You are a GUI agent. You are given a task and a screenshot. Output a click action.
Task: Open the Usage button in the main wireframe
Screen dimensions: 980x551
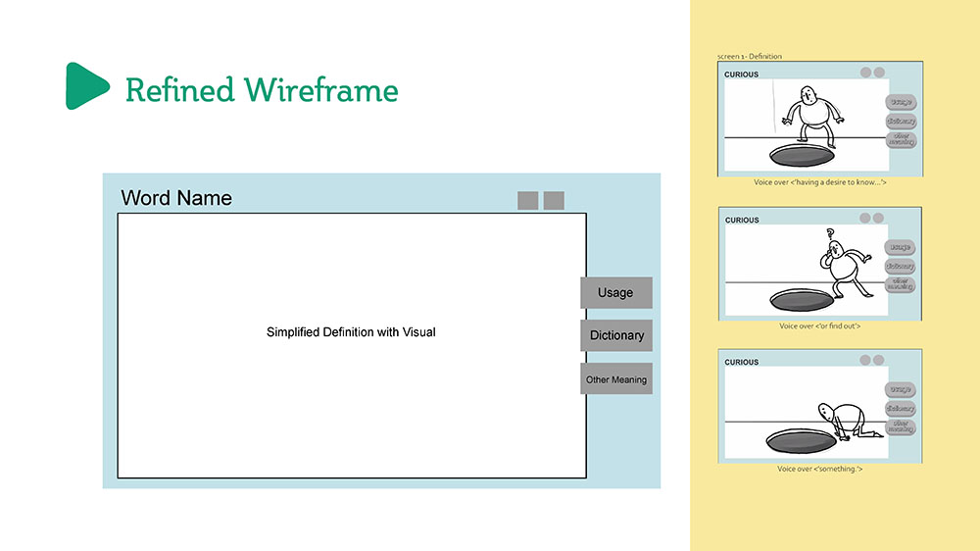[615, 292]
